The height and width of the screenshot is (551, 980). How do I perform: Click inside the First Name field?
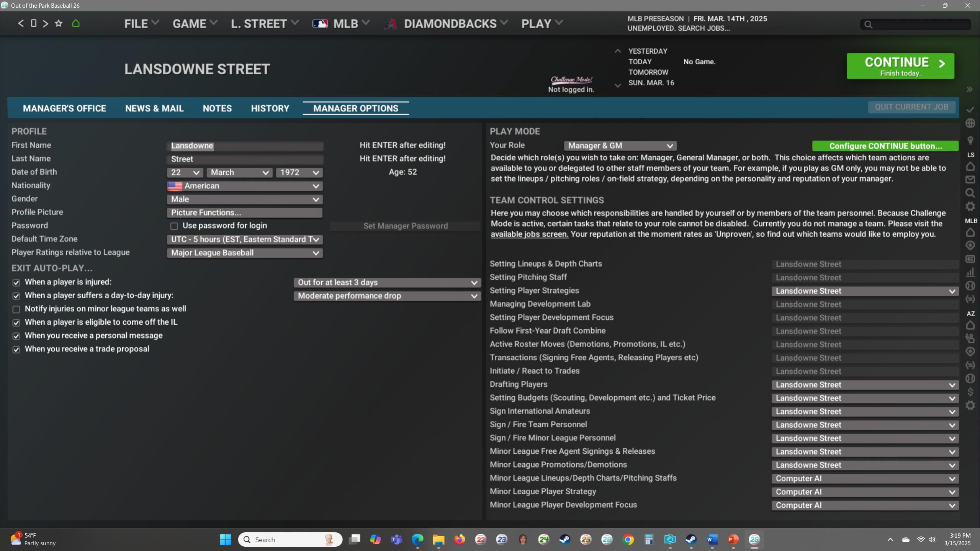click(x=245, y=146)
